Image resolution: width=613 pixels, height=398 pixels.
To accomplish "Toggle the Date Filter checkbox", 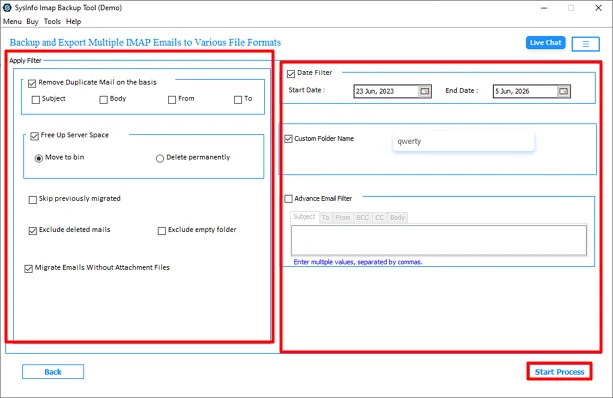I will point(291,74).
